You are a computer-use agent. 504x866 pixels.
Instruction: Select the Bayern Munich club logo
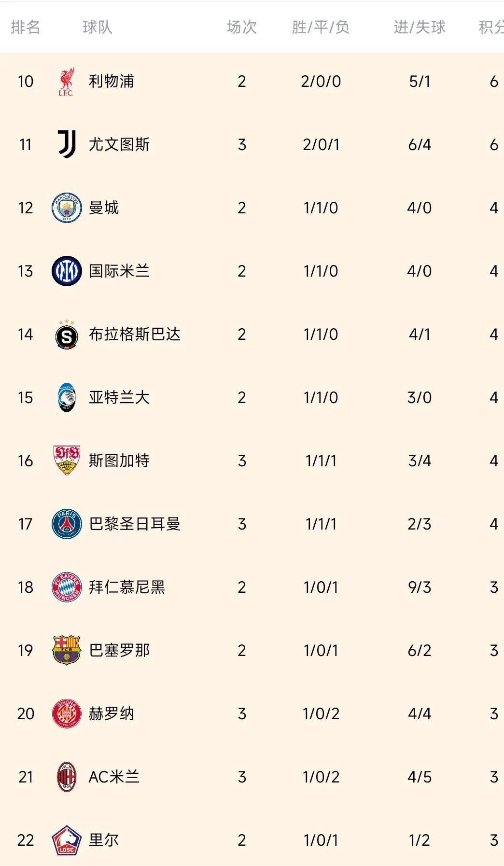[x=67, y=587]
